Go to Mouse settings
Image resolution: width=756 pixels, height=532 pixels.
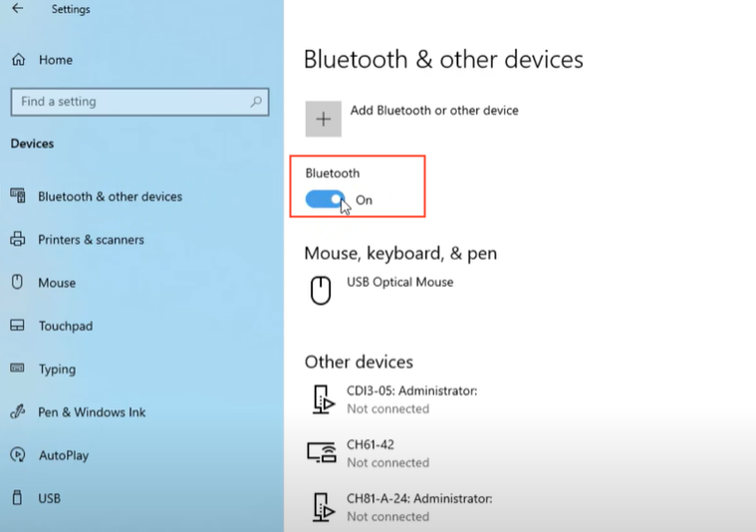click(x=57, y=283)
